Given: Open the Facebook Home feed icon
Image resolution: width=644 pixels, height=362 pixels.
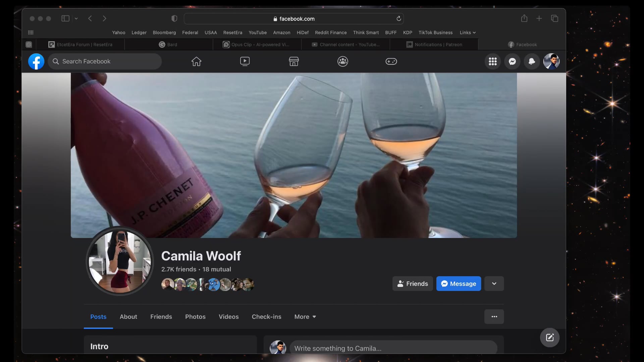Looking at the screenshot, I should tap(196, 61).
